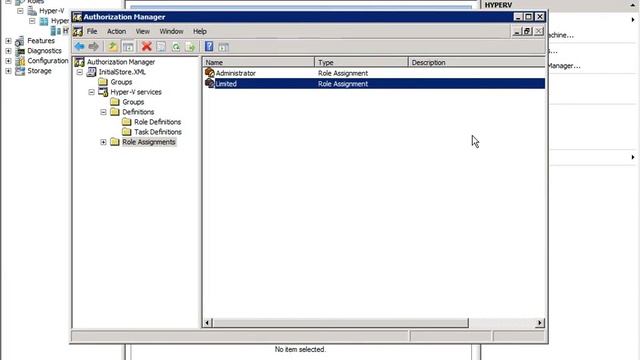Toggle Show/Hide Console Tree toolbar icon
The width and height of the screenshot is (640, 360).
(x=128, y=47)
